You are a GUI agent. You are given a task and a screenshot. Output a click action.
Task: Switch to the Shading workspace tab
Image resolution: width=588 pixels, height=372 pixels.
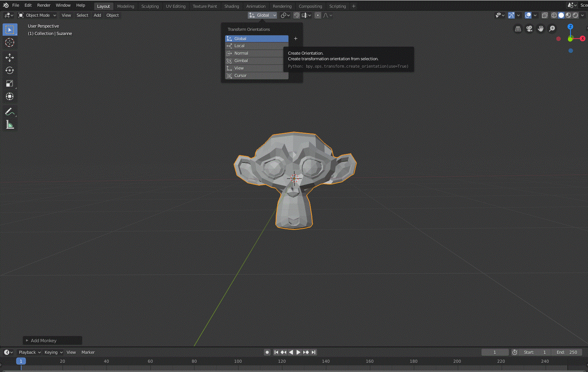click(x=231, y=6)
